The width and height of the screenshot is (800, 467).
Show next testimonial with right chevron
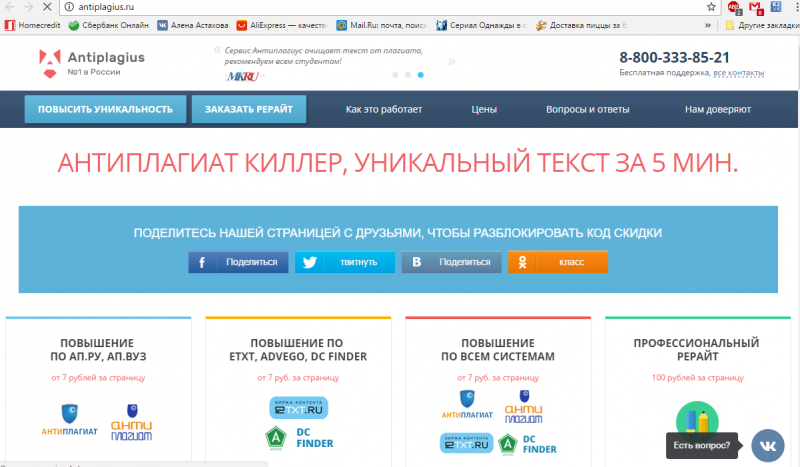click(x=452, y=62)
